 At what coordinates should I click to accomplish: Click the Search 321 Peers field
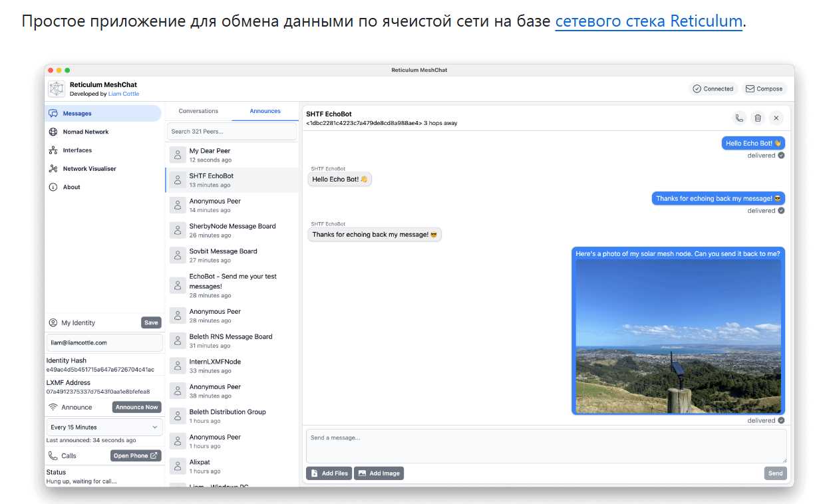[x=232, y=132]
